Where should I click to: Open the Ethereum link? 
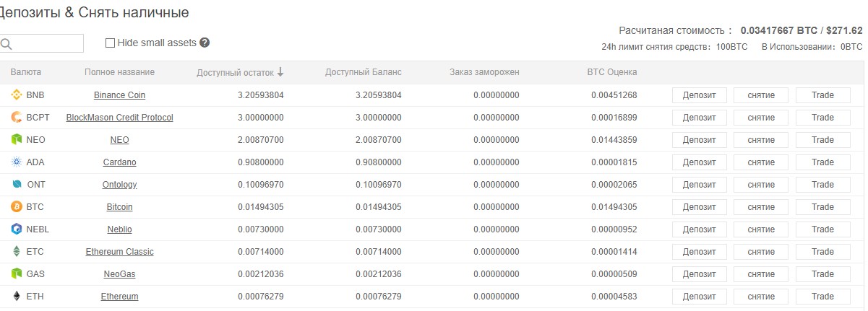(120, 297)
